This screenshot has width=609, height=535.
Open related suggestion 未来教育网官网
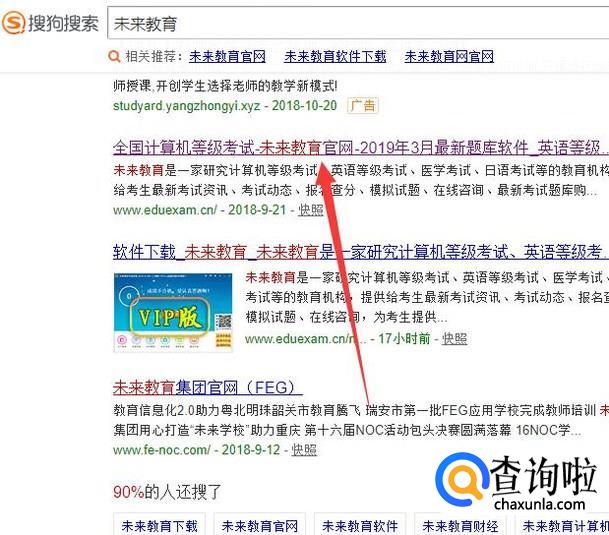pyautogui.click(x=449, y=57)
